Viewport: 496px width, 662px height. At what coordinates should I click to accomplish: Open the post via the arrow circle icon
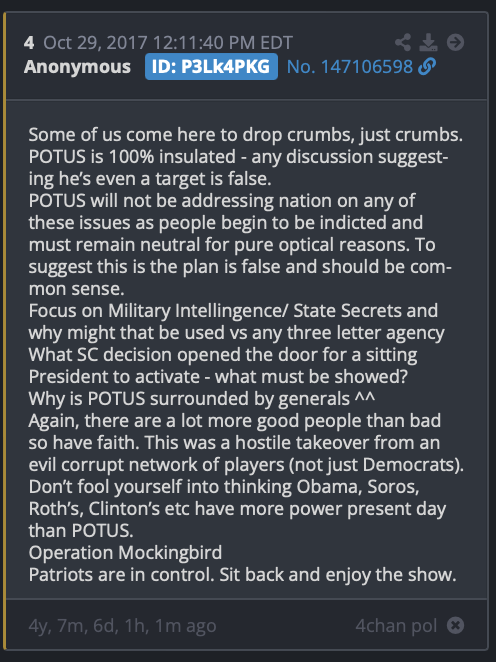point(455,42)
